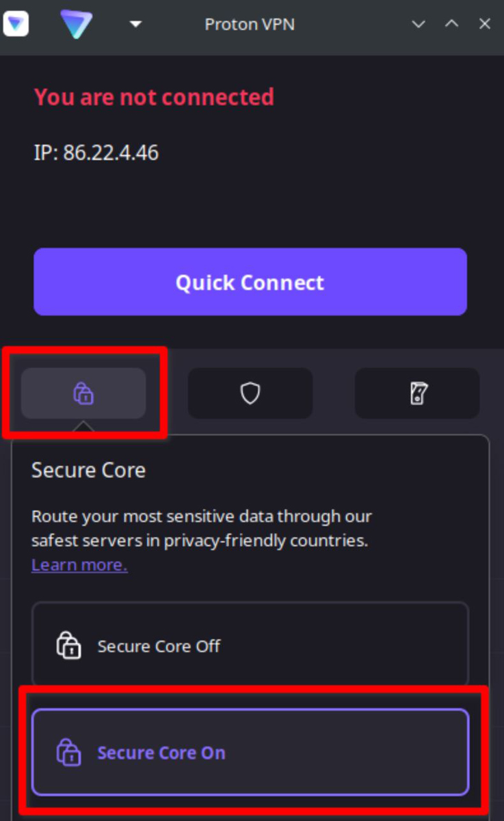
Task: Open the dropdown arrow next to the logo
Action: pyautogui.click(x=135, y=24)
